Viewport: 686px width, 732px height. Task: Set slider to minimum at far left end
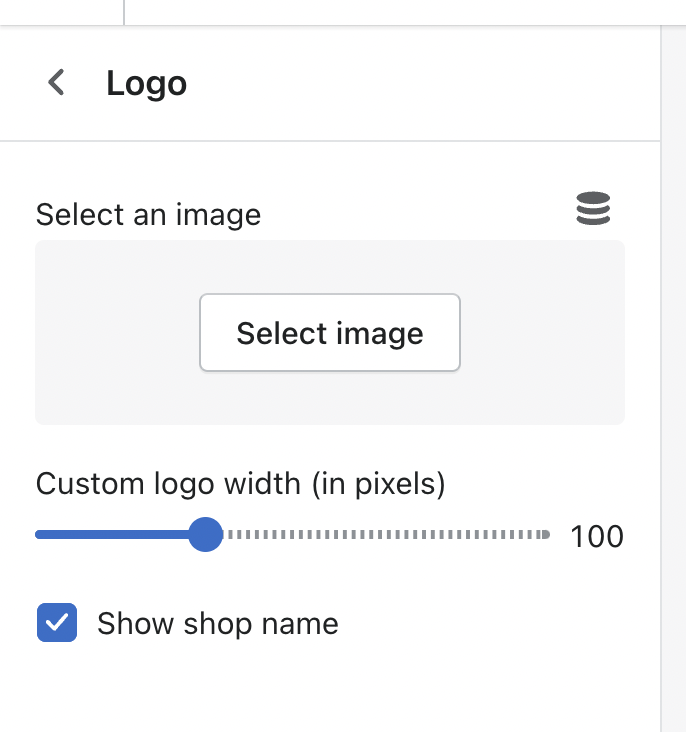pyautogui.click(x=38, y=535)
